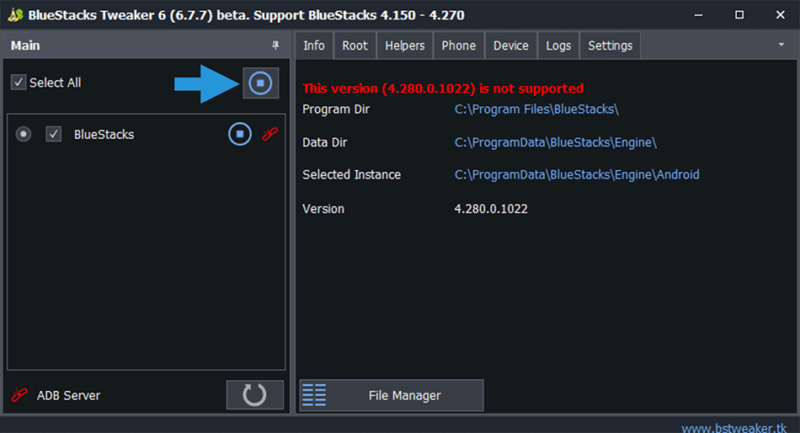Image resolution: width=800 pixels, height=433 pixels.
Task: Close the BlueStacks Tweaker window
Action: tap(780, 15)
